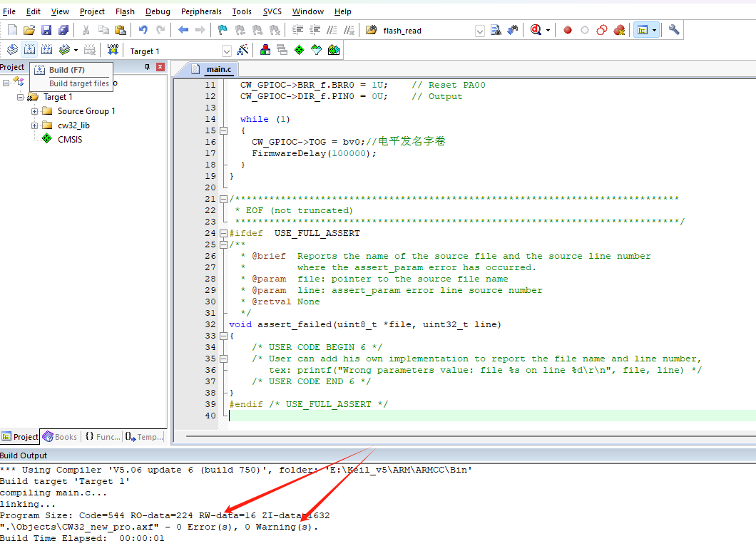Create a new file with the New icon

[13, 31]
